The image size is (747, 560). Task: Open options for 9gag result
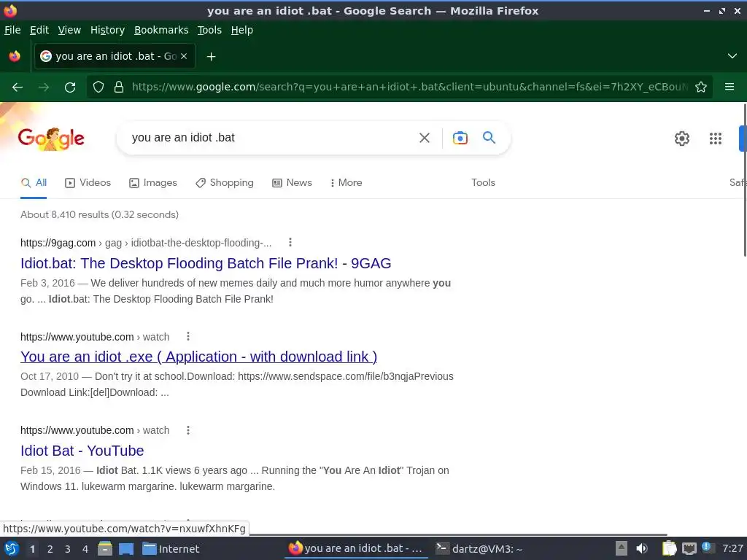[290, 242]
